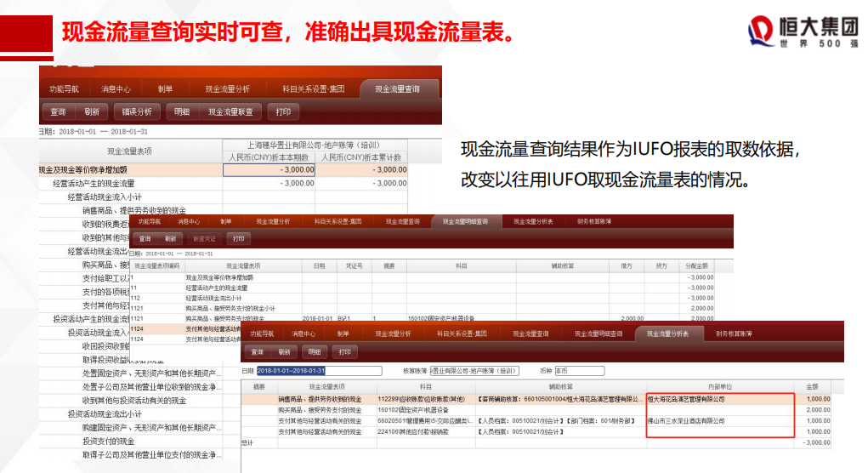Screen dimensions: 868x473
Task: Click the 凭证号 column header
Action: (355, 266)
